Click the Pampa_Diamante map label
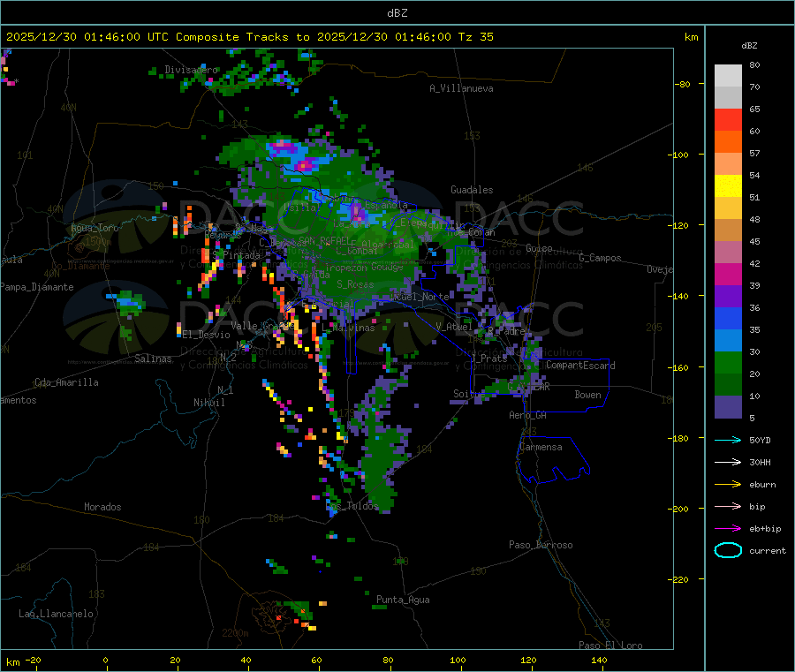The height and width of the screenshot is (672, 795). (x=37, y=287)
